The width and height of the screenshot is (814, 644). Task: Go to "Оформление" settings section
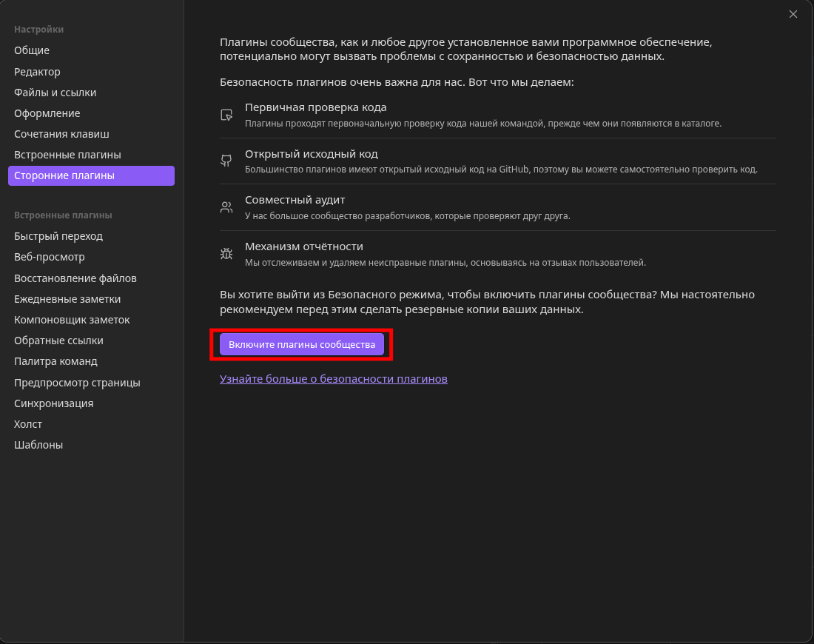click(47, 113)
